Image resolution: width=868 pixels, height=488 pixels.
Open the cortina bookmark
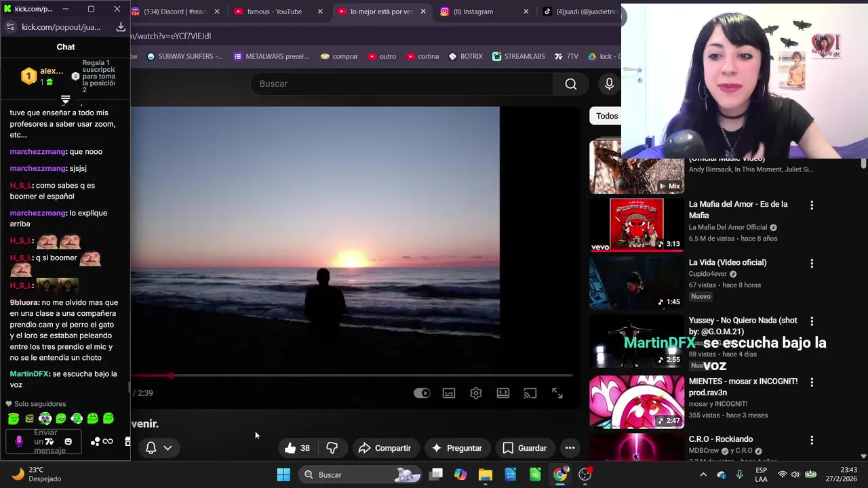(x=422, y=56)
